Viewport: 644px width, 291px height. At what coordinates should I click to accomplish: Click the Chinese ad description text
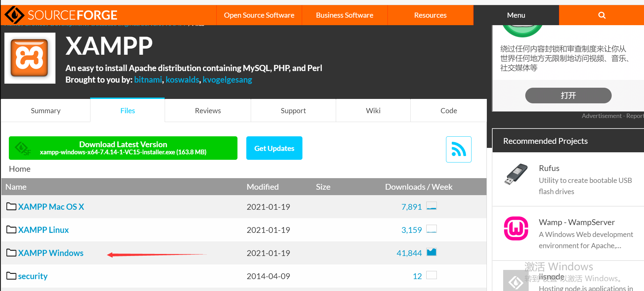(x=565, y=58)
